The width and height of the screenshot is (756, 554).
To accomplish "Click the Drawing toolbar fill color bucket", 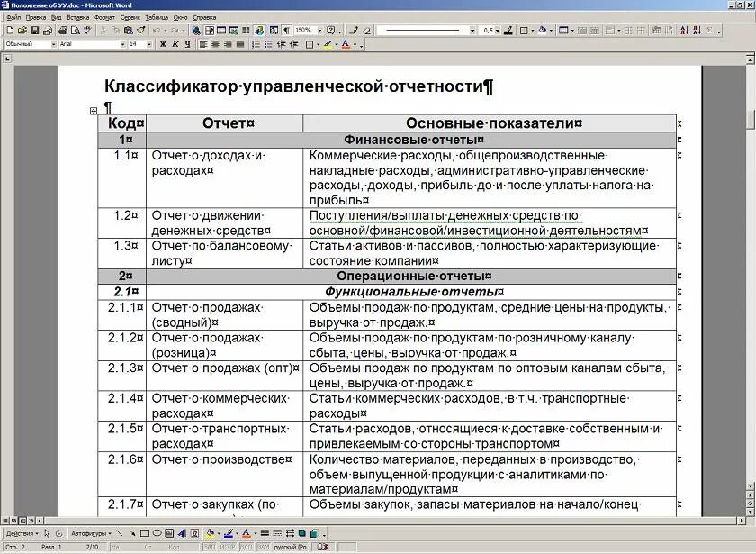I will click(x=210, y=533).
